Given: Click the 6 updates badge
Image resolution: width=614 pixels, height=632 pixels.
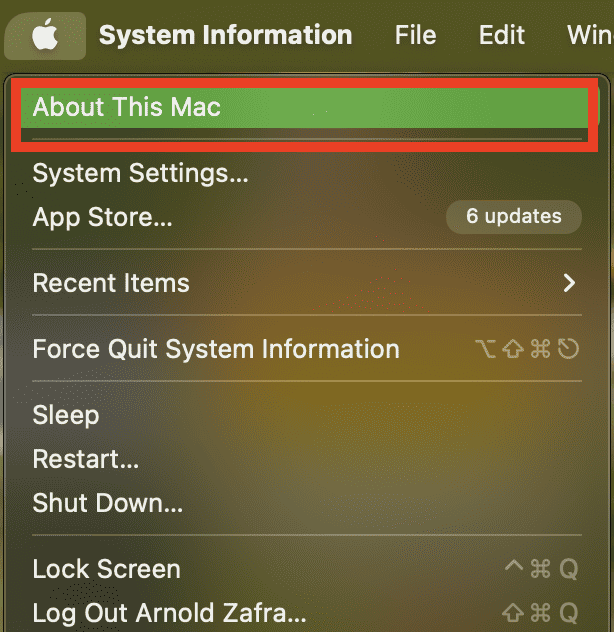Looking at the screenshot, I should tap(513, 216).
